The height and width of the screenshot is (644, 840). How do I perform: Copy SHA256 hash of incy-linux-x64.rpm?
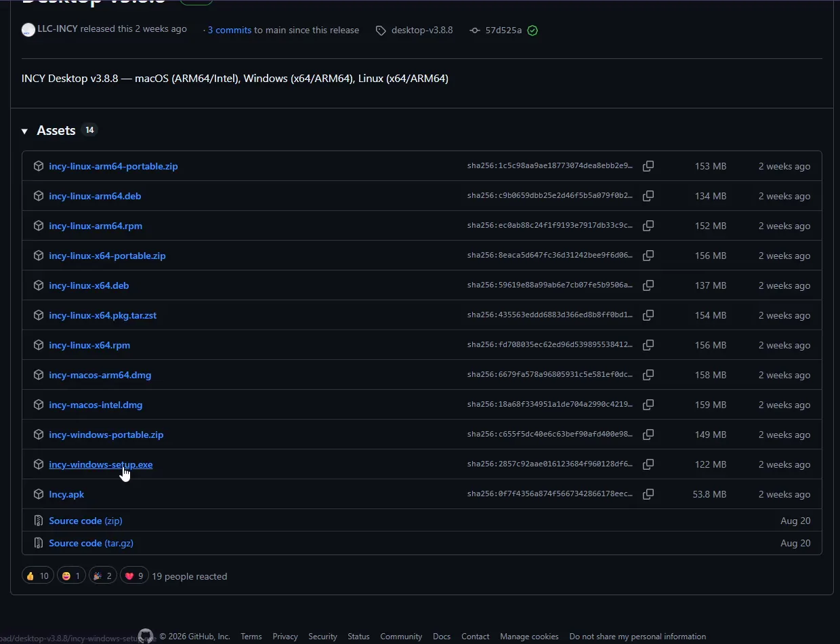[648, 345]
